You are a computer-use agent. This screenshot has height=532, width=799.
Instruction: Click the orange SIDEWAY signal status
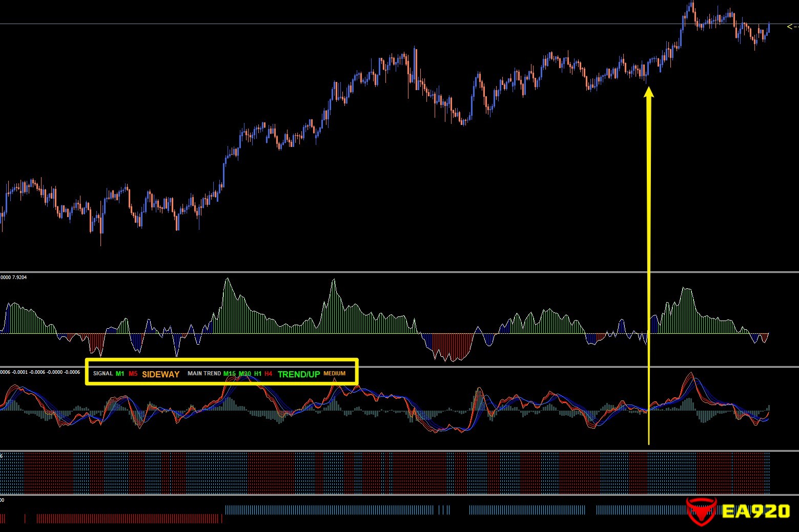[x=160, y=374]
